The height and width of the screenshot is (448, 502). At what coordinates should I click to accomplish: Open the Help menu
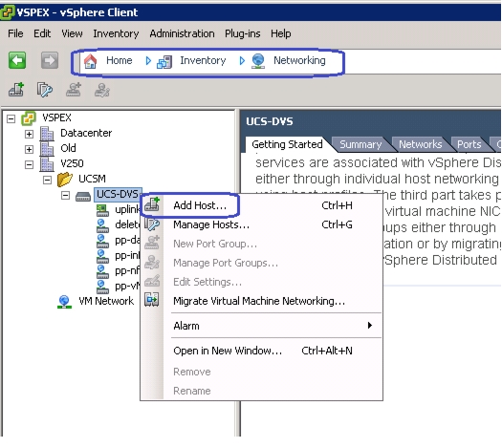[281, 33]
